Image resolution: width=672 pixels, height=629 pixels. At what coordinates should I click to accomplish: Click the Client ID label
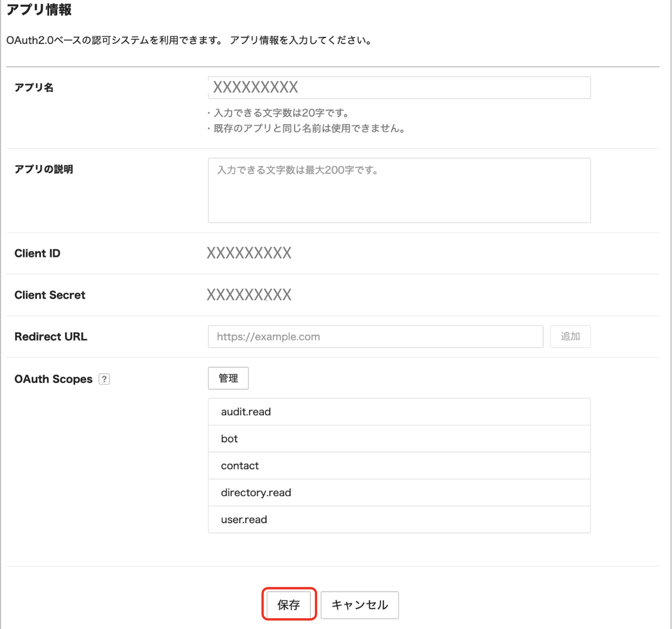coord(37,254)
